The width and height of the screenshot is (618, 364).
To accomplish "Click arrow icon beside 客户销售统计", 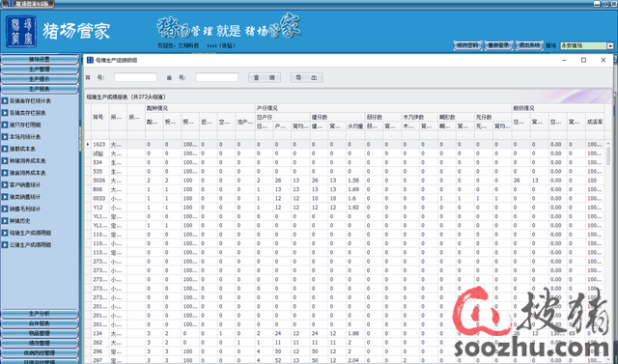I will pos(5,184).
